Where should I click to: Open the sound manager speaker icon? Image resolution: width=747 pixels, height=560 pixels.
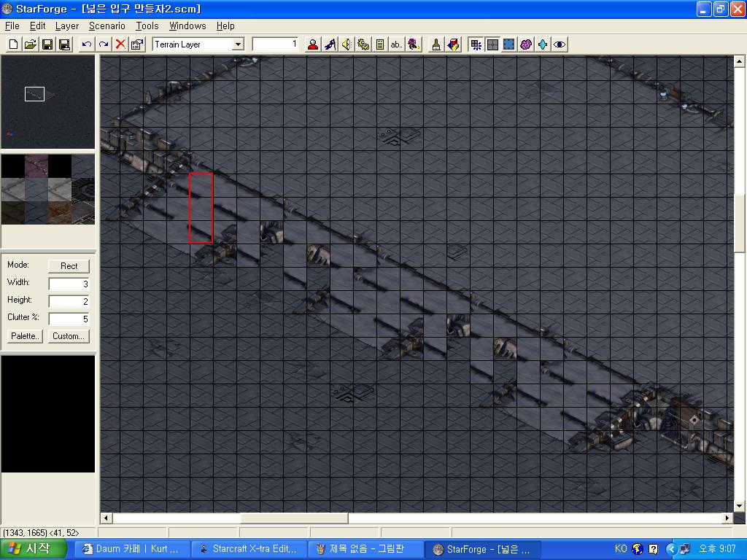[347, 44]
